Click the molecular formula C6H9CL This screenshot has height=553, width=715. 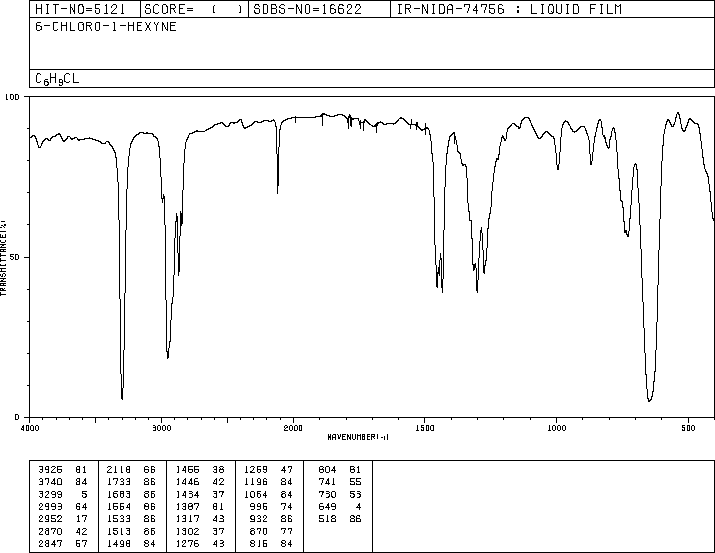pos(57,79)
